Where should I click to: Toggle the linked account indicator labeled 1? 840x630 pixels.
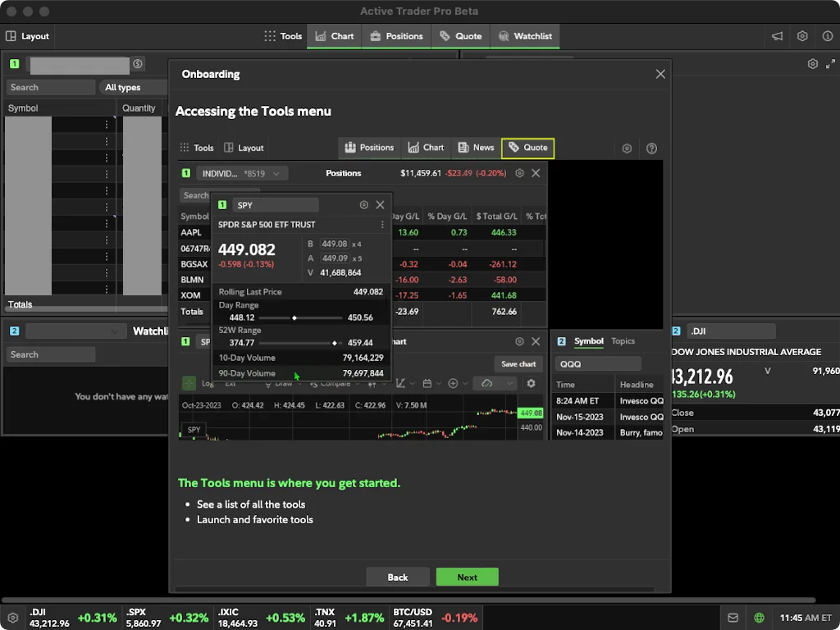[14, 63]
